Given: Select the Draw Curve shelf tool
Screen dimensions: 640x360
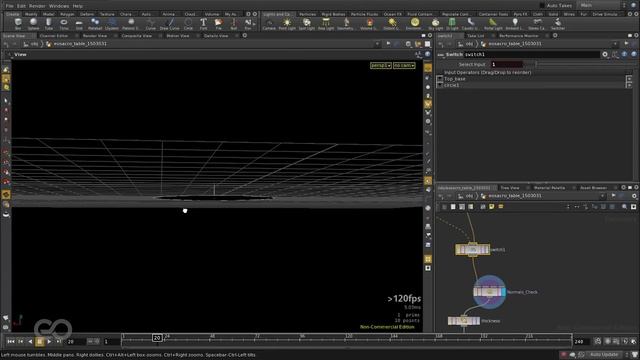Looking at the screenshot, I should tap(170, 24).
